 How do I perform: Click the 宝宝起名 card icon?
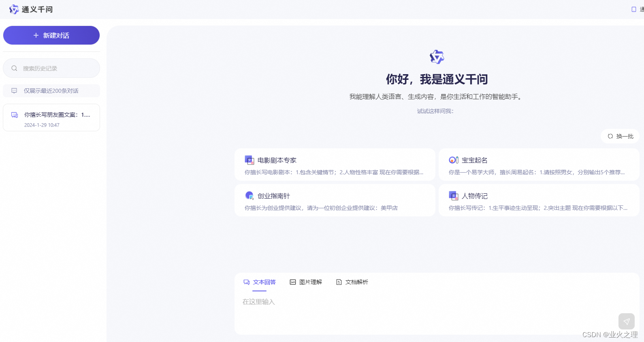(454, 160)
